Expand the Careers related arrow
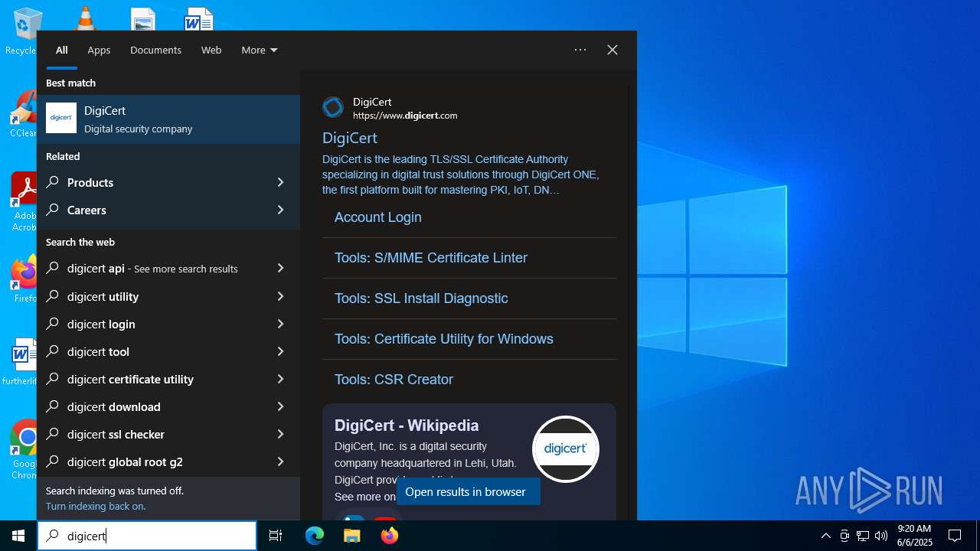The image size is (980, 551). [x=280, y=210]
